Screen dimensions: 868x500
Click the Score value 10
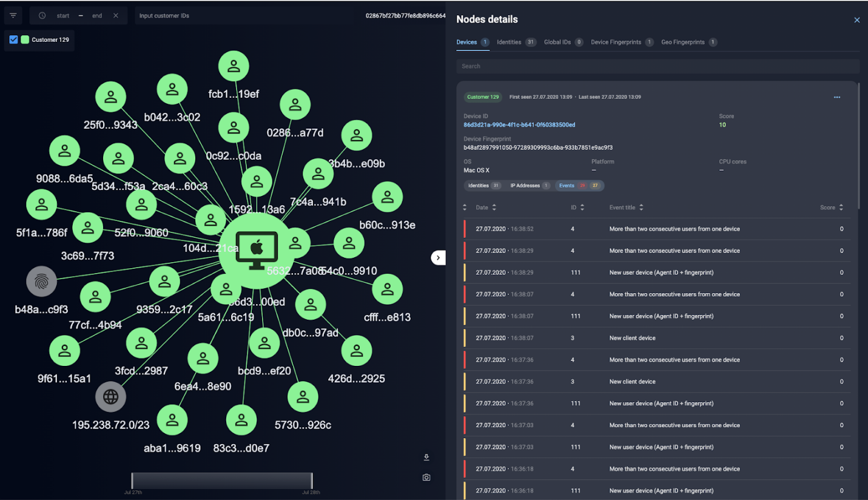pos(722,125)
